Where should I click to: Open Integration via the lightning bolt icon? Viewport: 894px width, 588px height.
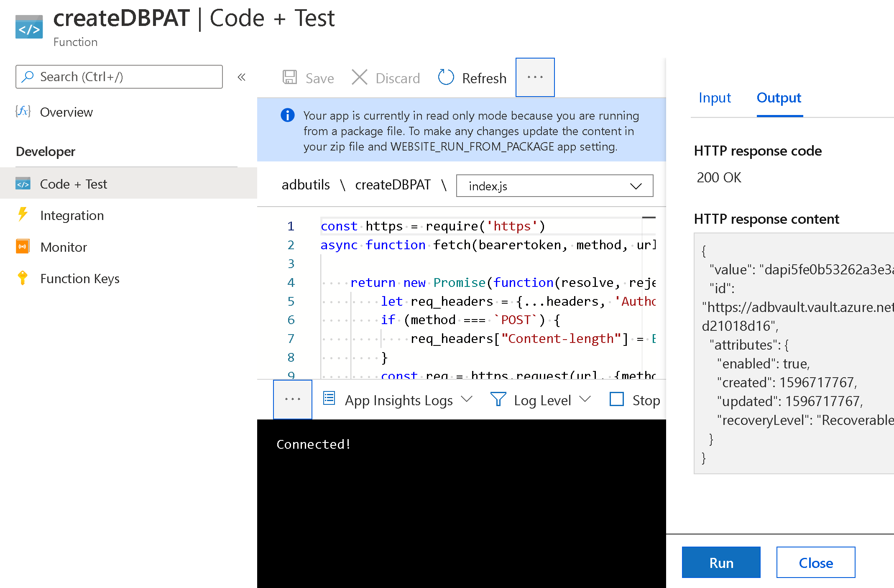22,215
